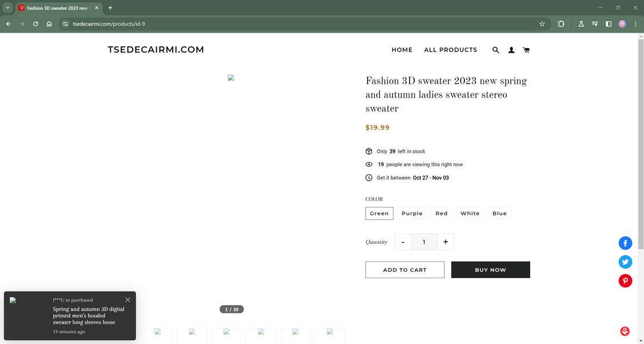Open the site search icon

coord(496,50)
